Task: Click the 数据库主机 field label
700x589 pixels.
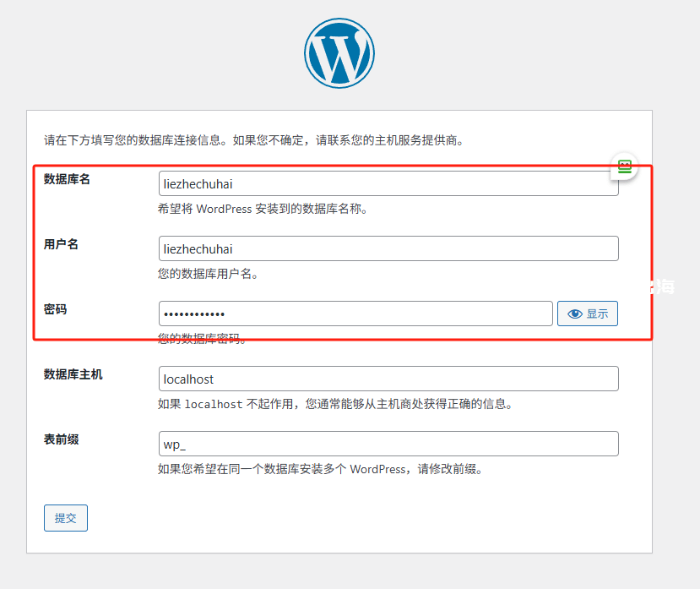Action: (73, 374)
